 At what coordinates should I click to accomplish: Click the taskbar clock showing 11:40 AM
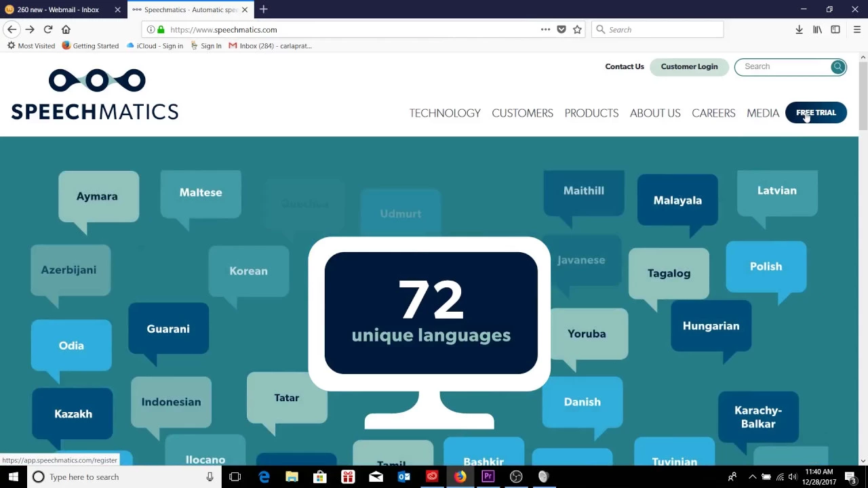[x=818, y=477]
